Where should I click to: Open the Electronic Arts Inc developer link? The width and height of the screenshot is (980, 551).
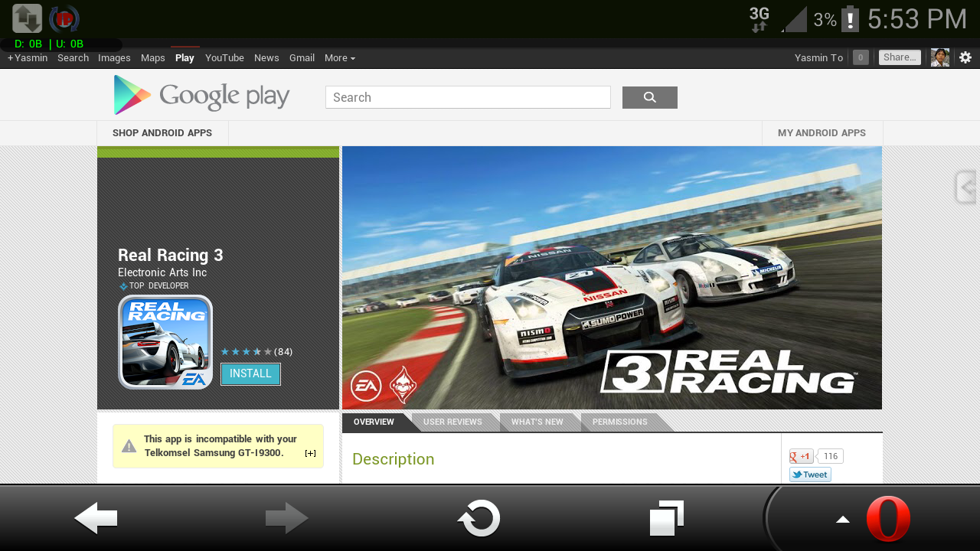162,272
